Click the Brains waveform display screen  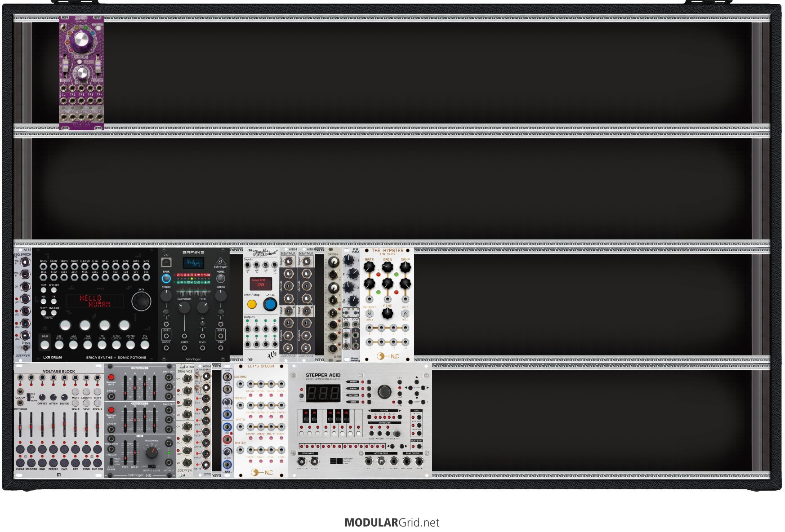[x=193, y=263]
